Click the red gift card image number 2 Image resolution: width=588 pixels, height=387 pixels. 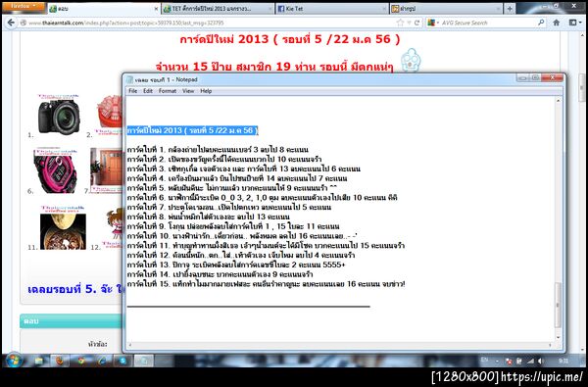pyautogui.click(x=109, y=116)
